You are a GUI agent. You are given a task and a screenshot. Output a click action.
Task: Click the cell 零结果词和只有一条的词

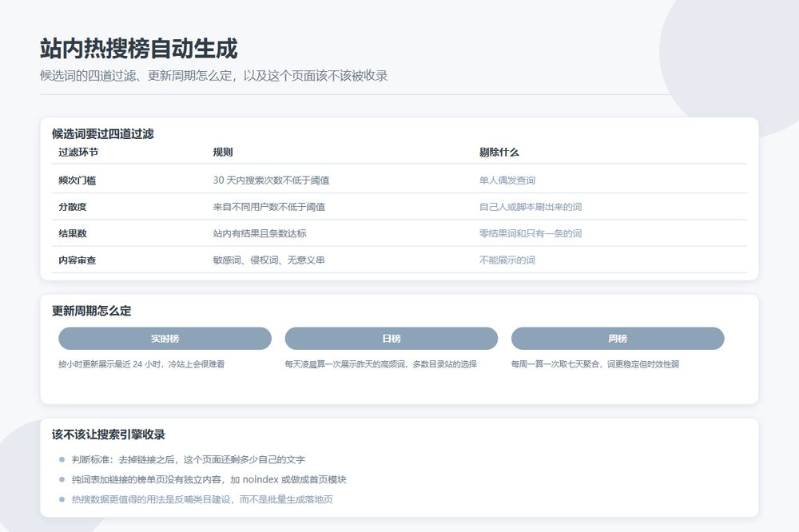(x=531, y=233)
